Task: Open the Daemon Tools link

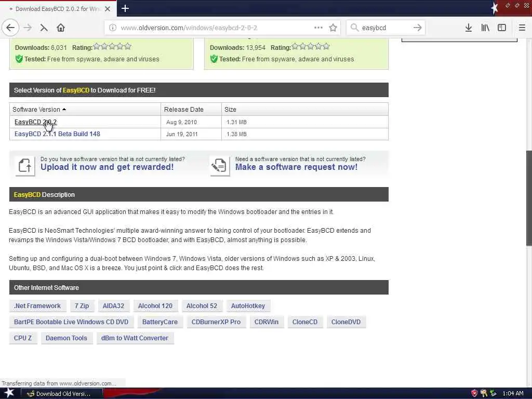Action: 66,338
